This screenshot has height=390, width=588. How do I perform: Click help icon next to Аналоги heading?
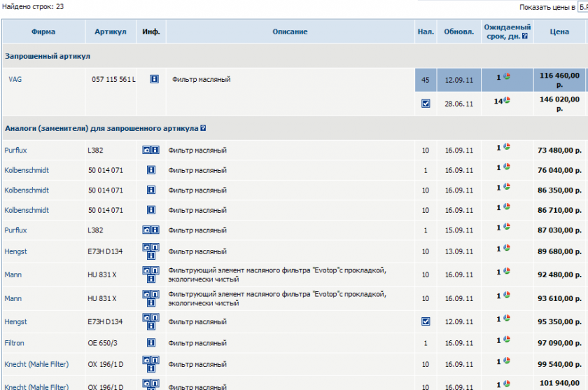point(203,128)
